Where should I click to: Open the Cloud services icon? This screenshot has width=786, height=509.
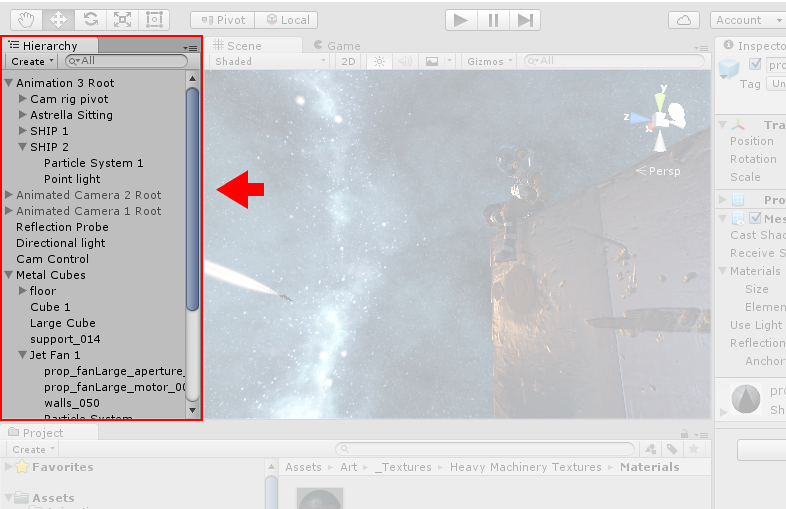[684, 20]
